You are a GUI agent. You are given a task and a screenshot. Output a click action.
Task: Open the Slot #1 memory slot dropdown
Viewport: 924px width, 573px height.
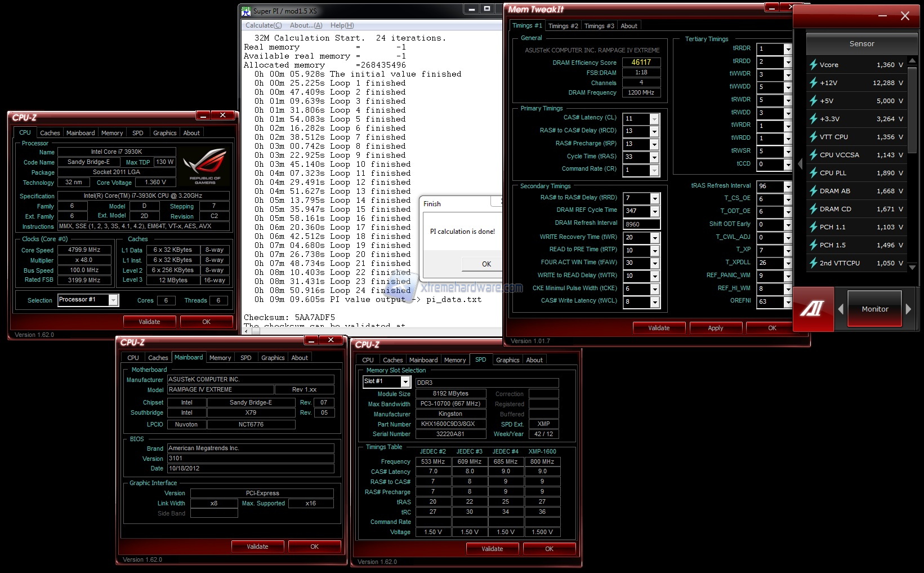pyautogui.click(x=405, y=381)
